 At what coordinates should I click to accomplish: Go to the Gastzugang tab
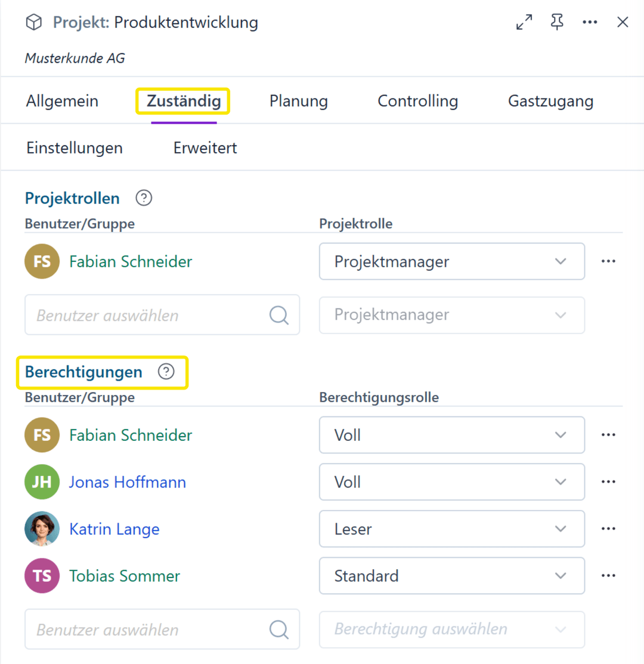coord(550,101)
